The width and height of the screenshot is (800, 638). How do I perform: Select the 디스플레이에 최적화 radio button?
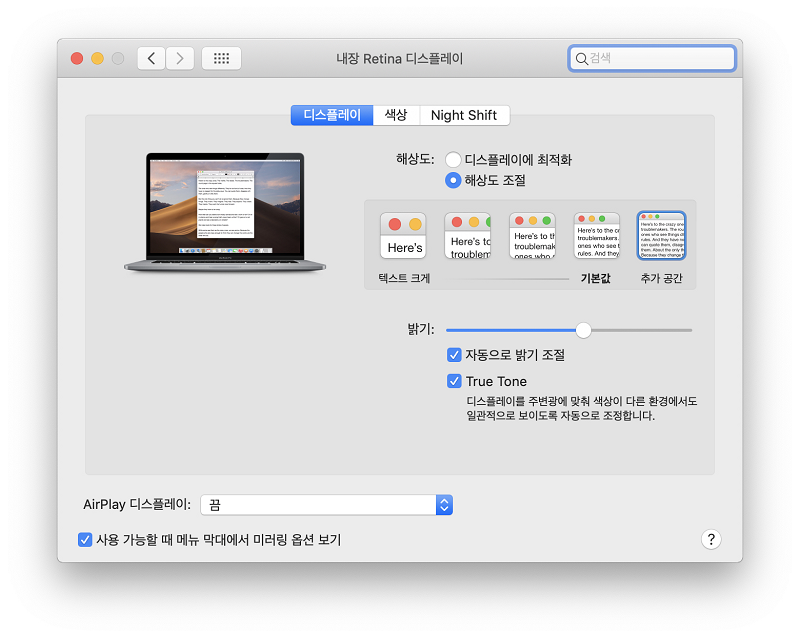[x=453, y=160]
